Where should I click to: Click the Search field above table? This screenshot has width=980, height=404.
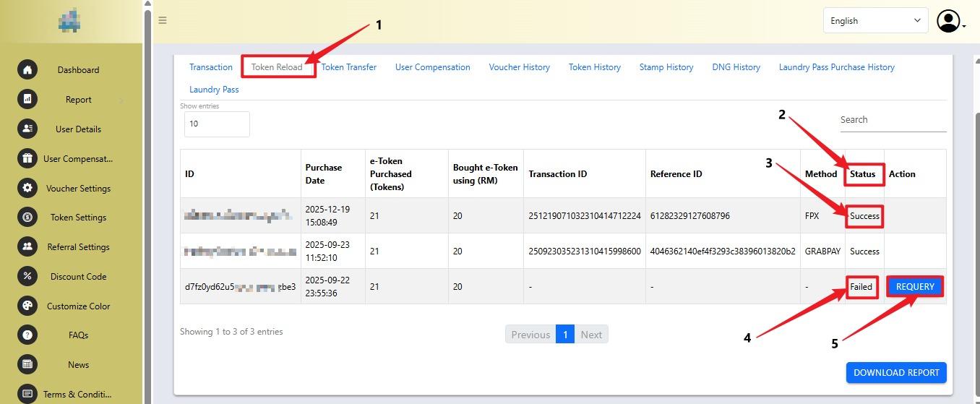(x=893, y=120)
